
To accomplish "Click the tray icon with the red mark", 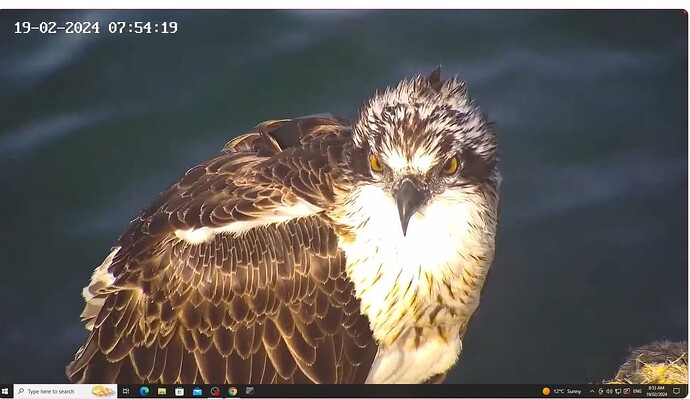I will click(x=627, y=391).
